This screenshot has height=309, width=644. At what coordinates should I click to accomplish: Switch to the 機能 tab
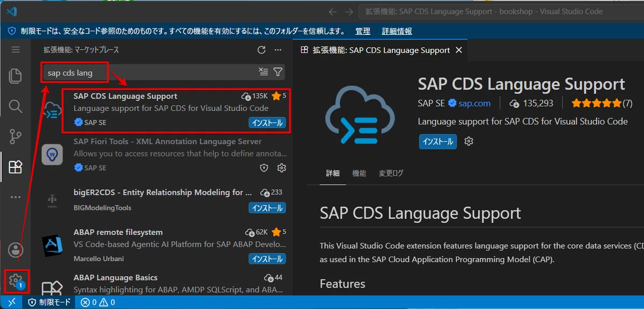click(359, 173)
